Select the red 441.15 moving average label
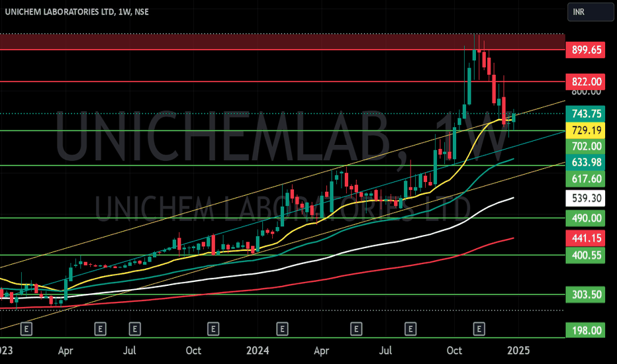 pos(585,238)
